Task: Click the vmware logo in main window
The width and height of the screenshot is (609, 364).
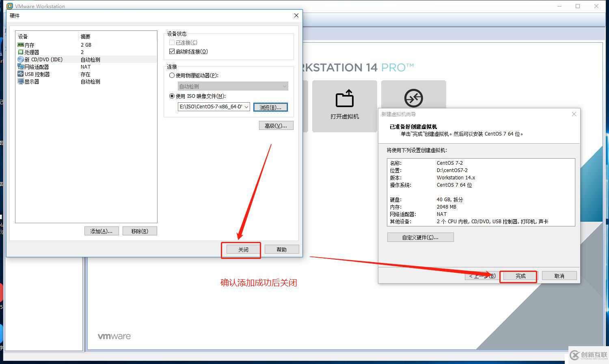Action: (114, 336)
